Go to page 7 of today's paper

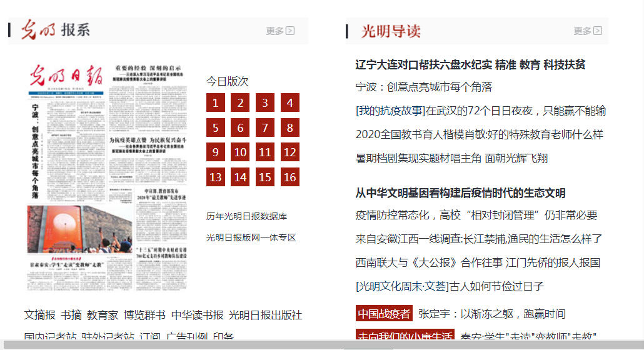click(265, 128)
